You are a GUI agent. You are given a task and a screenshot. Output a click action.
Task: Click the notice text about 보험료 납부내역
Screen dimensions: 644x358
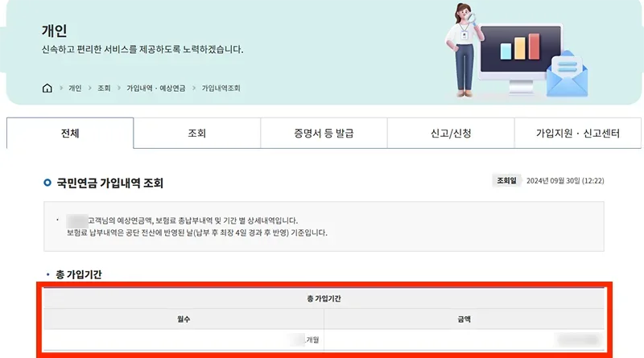click(197, 232)
